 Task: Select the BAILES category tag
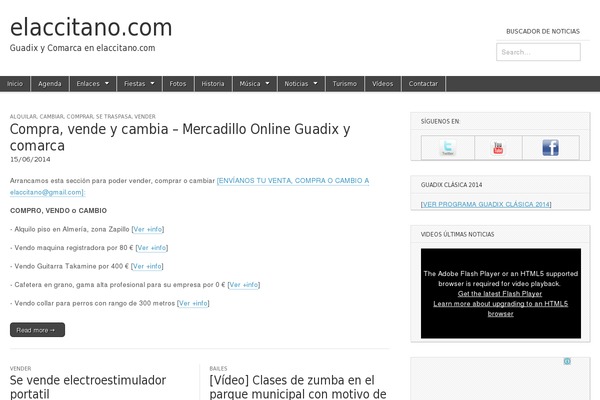point(218,369)
